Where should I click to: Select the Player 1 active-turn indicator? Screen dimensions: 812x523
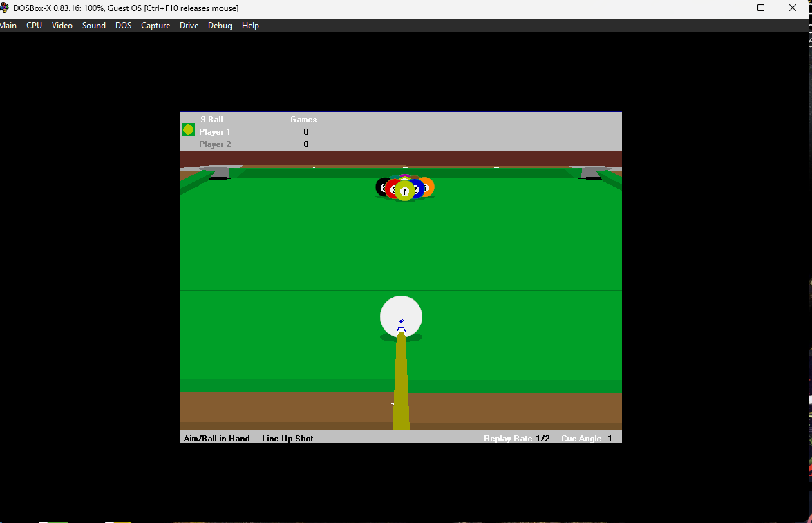click(x=188, y=130)
